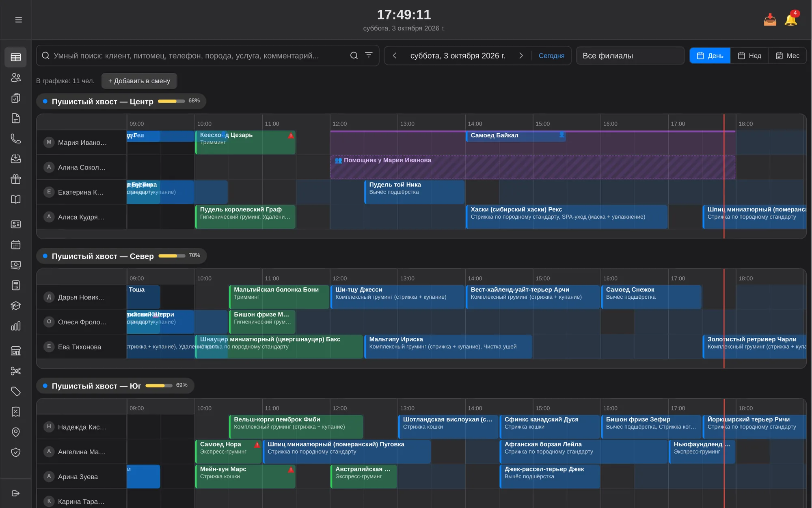The image size is (812, 508).
Task: Open the gift certificates sidebar icon
Action: 15,179
